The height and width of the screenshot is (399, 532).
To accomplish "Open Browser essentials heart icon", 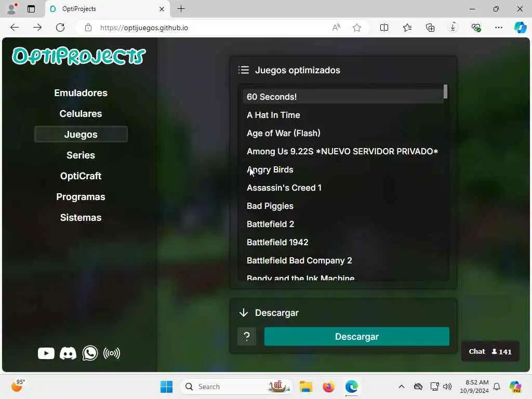I will 476,28.
